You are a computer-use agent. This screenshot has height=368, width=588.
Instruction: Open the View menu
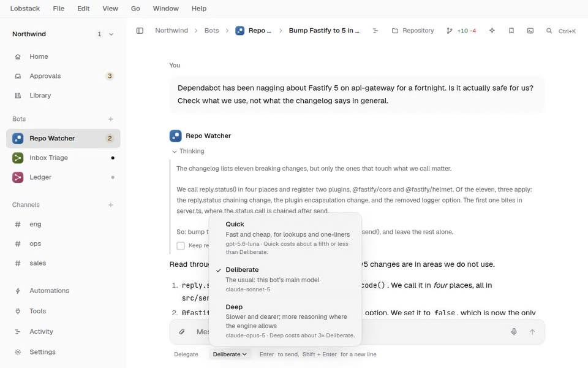(110, 8)
